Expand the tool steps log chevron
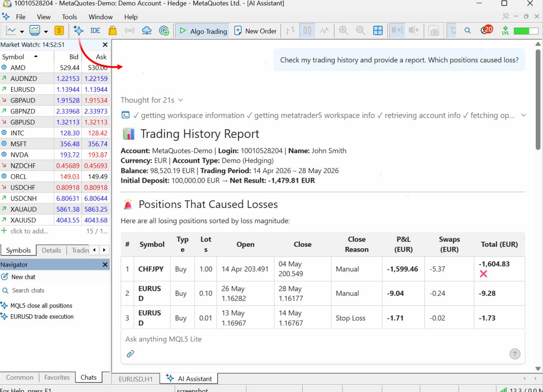Screen dimensions: 543x392 pos(524,115)
